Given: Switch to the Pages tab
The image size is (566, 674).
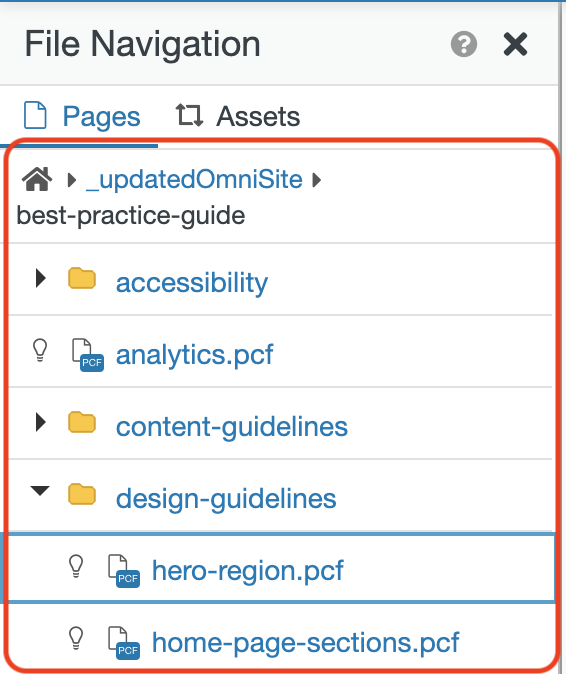Looking at the screenshot, I should click(82, 116).
